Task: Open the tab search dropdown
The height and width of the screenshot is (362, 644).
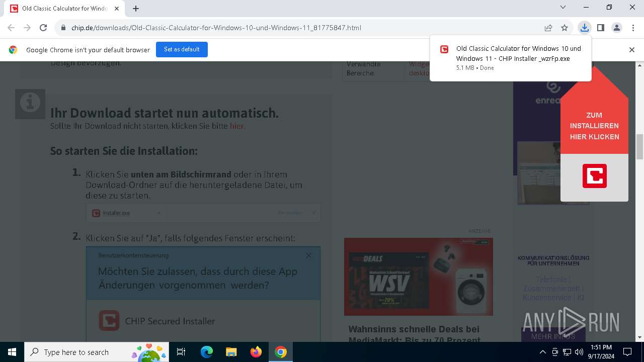Action: (x=563, y=7)
